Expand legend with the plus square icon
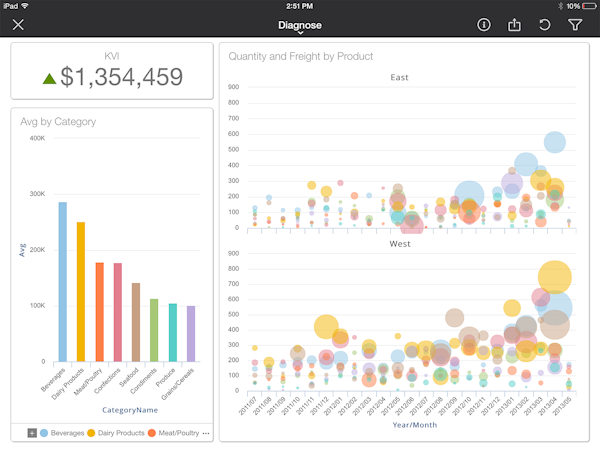 [x=32, y=433]
